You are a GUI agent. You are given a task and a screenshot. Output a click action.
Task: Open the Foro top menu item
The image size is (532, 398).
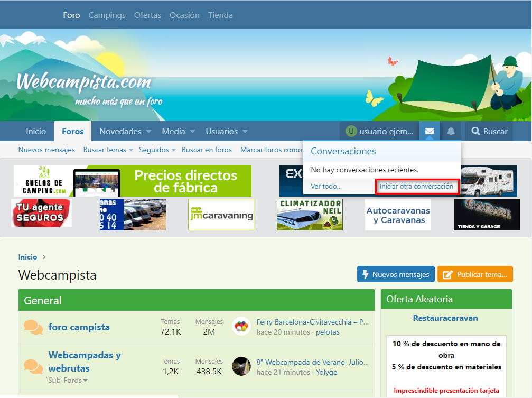pyautogui.click(x=71, y=15)
